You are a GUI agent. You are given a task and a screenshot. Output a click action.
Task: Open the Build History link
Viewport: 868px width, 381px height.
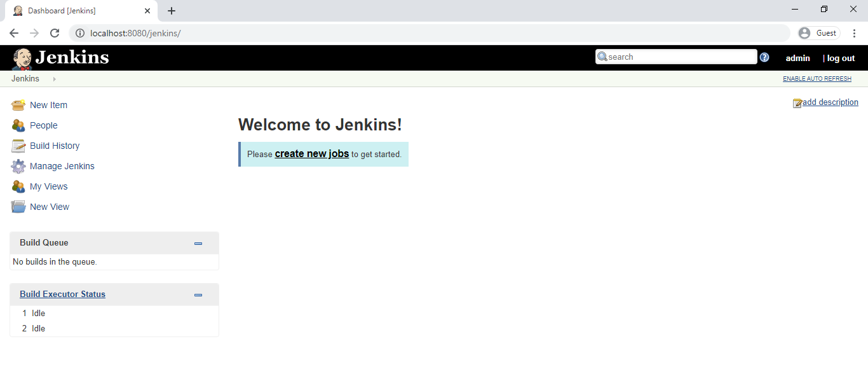pos(55,146)
